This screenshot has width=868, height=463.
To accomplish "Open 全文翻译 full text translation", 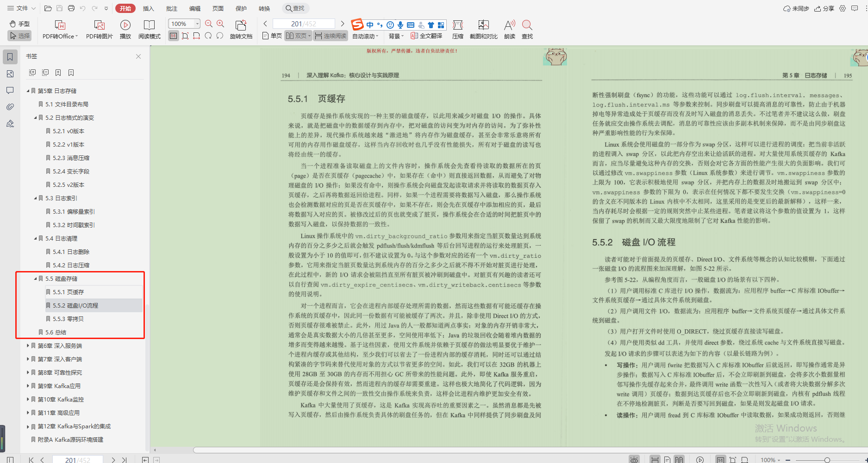I will tap(426, 36).
